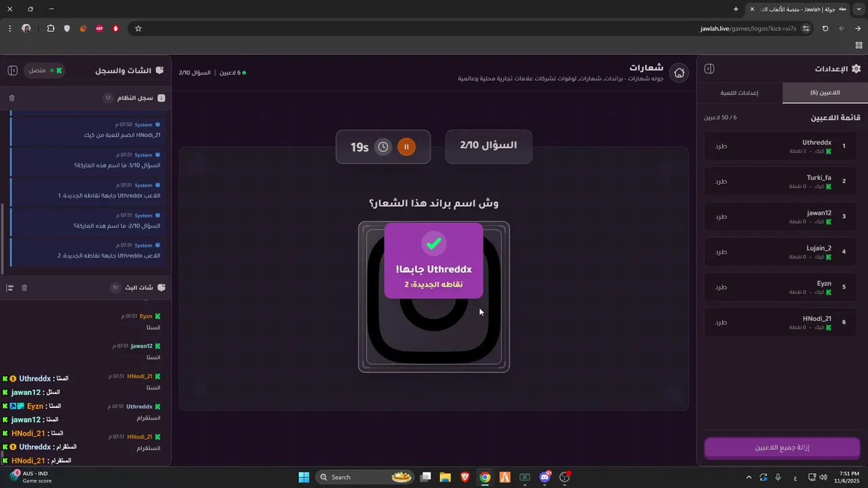
Task: Kick player Eyzn with طرد
Action: coord(720,287)
